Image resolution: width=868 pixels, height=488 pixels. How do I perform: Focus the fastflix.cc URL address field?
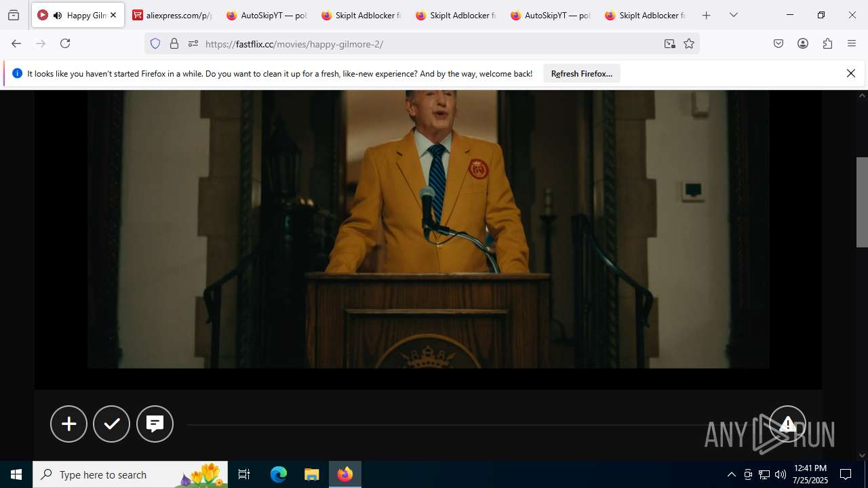pyautogui.click(x=431, y=43)
